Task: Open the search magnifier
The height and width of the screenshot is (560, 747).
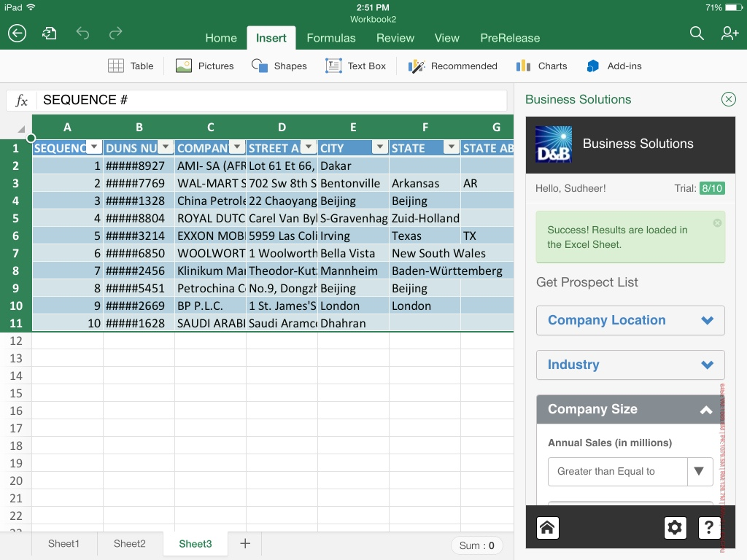Action: click(x=697, y=34)
